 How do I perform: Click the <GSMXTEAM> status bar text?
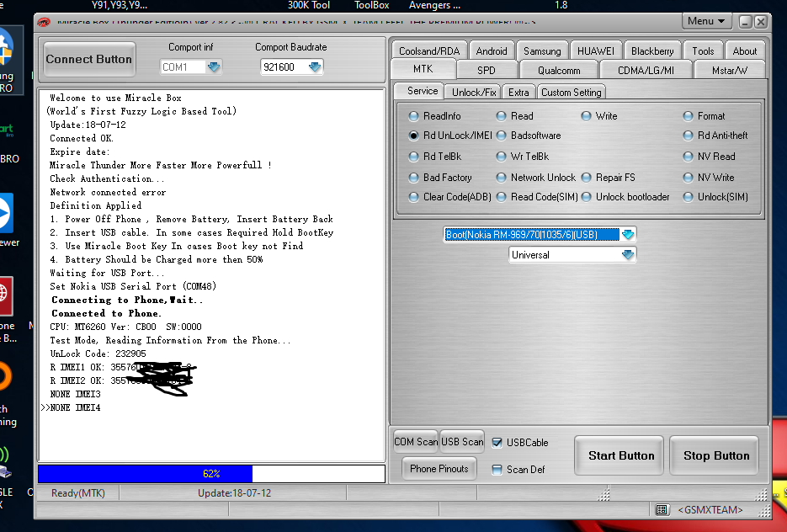[x=710, y=510]
